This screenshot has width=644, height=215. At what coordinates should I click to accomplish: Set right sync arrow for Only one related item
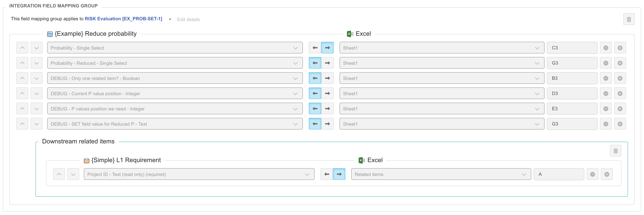coord(327,78)
